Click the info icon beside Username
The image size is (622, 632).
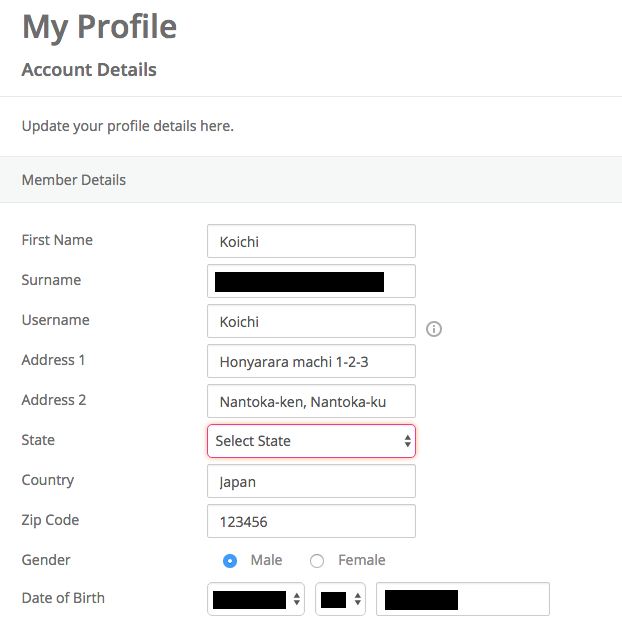tap(434, 329)
